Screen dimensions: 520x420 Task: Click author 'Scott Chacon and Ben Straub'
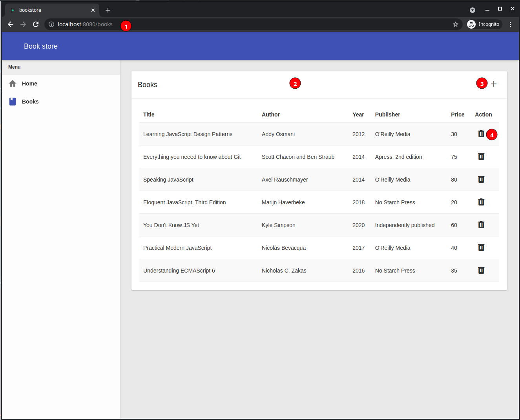(298, 157)
